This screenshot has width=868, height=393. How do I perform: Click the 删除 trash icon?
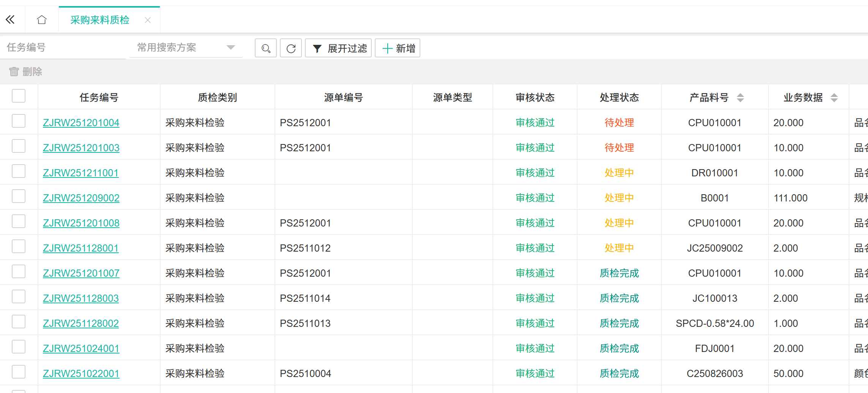(x=14, y=72)
